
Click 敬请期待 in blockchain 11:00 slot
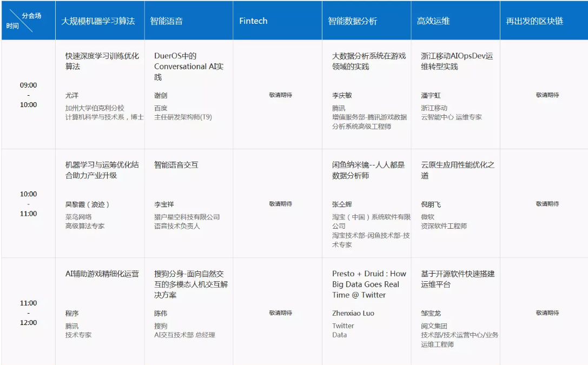(547, 313)
